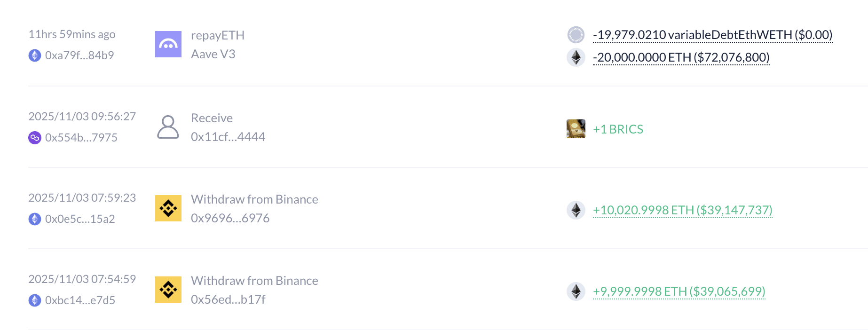Open transaction hash 0xbc14...e7d5

[x=80, y=300]
